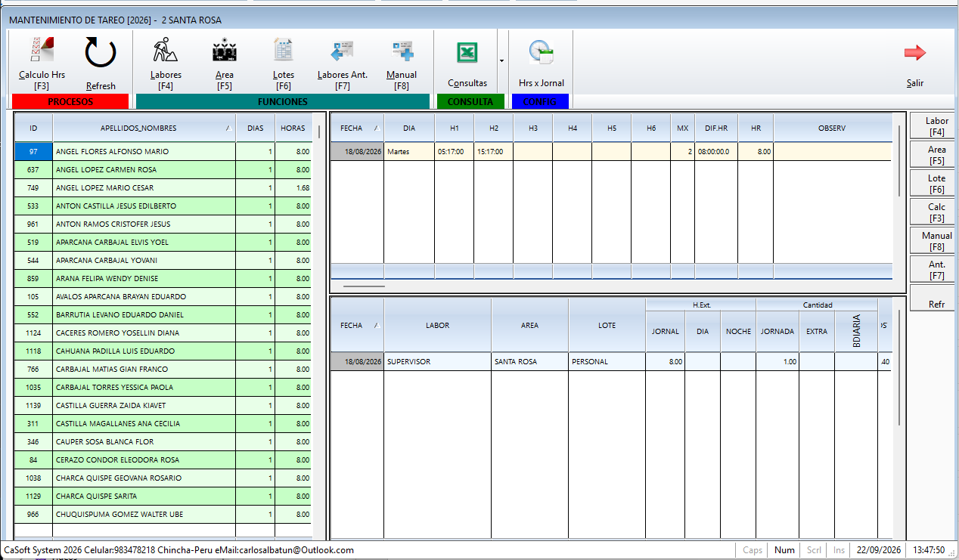
Task: Open the Labores [F4] function
Action: [166, 62]
